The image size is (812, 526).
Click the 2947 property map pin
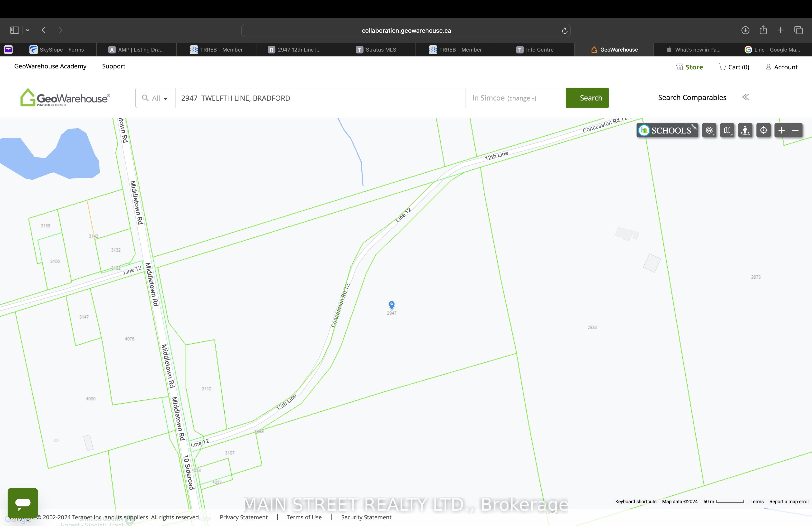pyautogui.click(x=392, y=305)
